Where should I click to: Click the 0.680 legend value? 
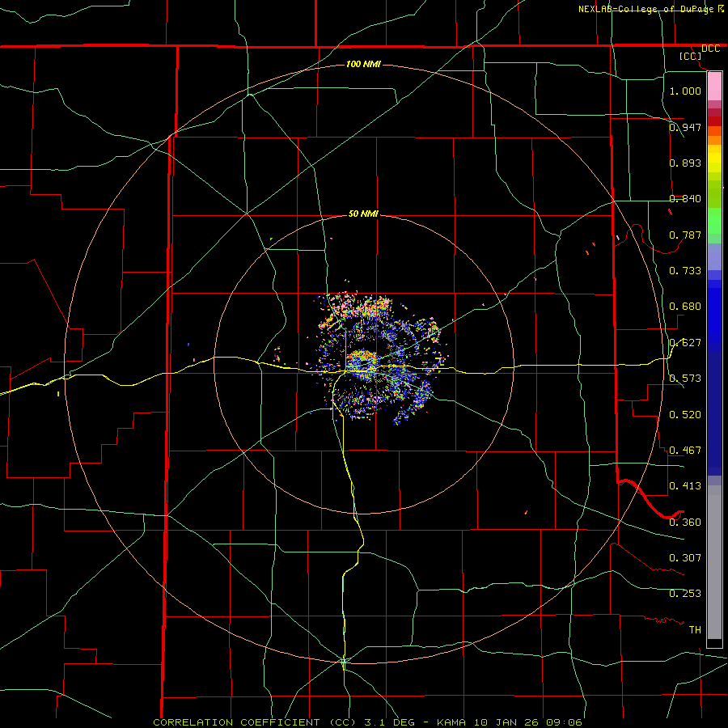point(685,307)
